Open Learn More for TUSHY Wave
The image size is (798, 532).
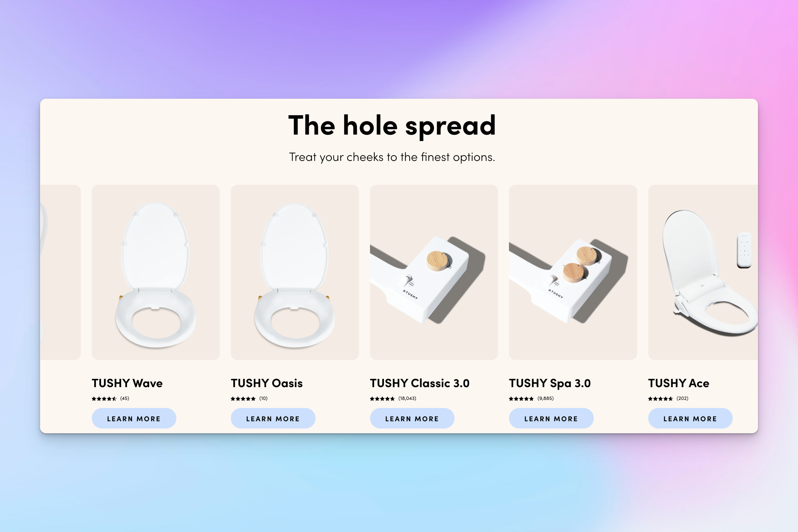(x=134, y=418)
